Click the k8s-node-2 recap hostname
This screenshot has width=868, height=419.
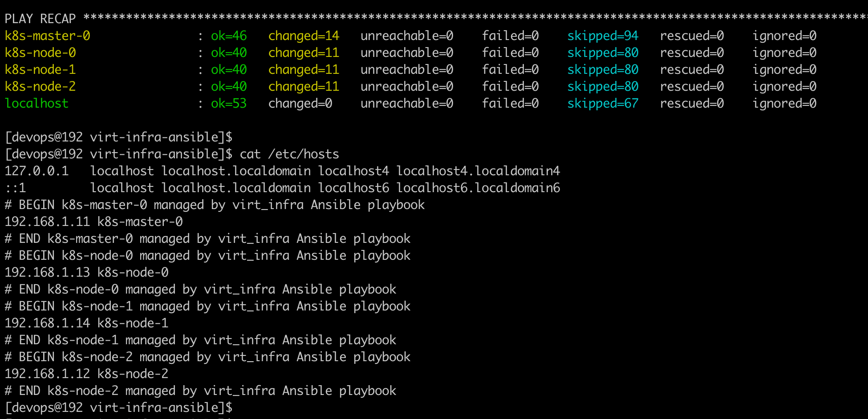click(x=41, y=86)
